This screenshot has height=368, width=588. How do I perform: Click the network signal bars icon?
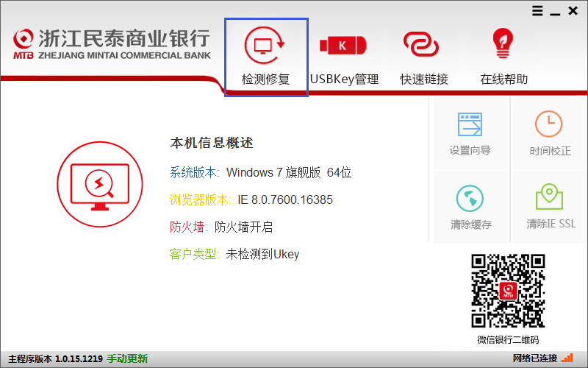(x=567, y=358)
